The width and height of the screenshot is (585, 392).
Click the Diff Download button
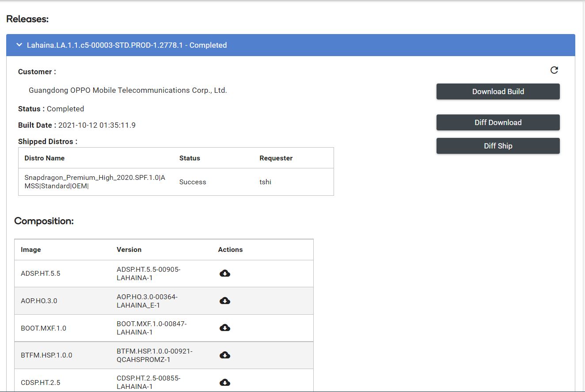click(498, 122)
